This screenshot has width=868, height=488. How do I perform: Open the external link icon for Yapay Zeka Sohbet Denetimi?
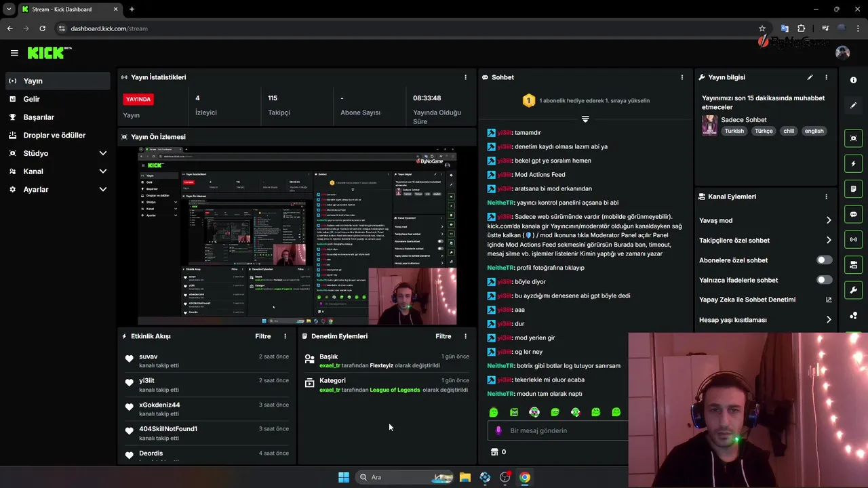click(829, 300)
